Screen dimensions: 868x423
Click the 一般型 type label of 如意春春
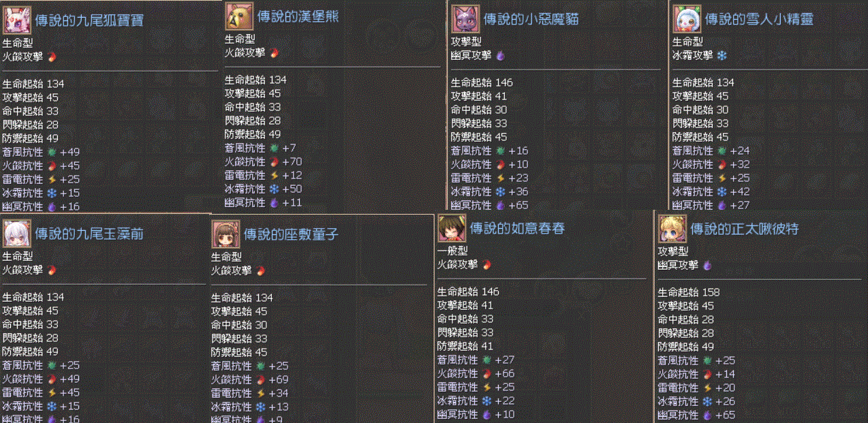452,251
